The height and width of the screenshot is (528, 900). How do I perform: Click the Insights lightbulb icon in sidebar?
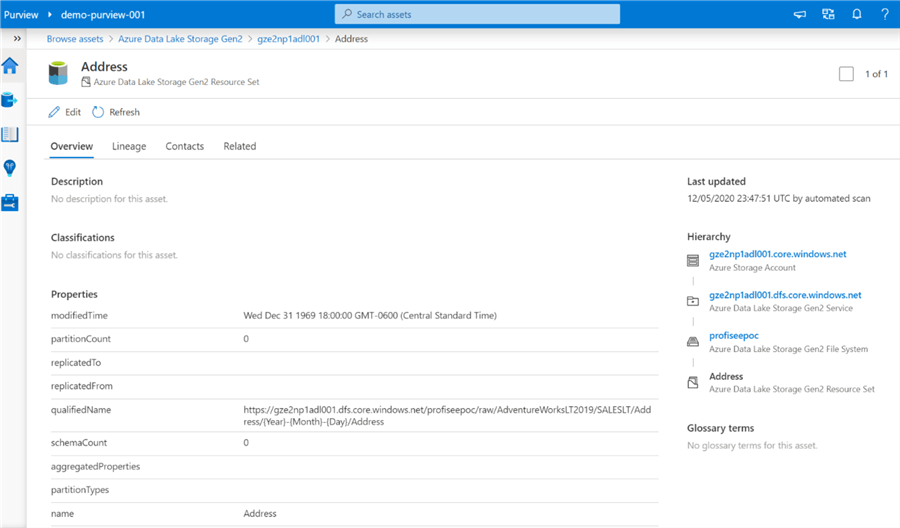coord(10,168)
